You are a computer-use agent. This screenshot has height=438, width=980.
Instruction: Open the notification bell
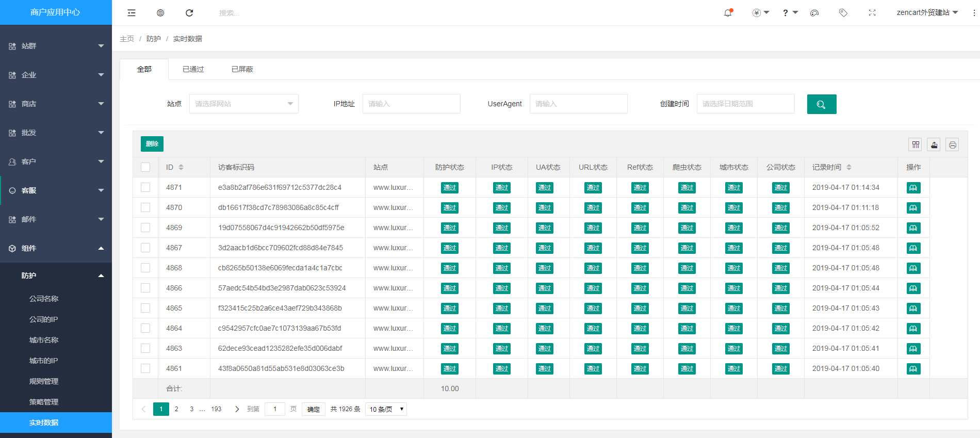click(x=728, y=13)
